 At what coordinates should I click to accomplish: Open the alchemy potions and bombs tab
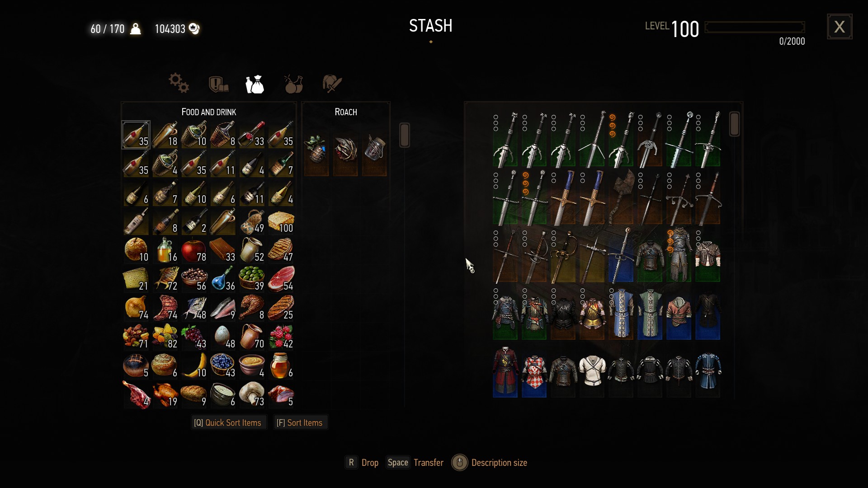[293, 84]
